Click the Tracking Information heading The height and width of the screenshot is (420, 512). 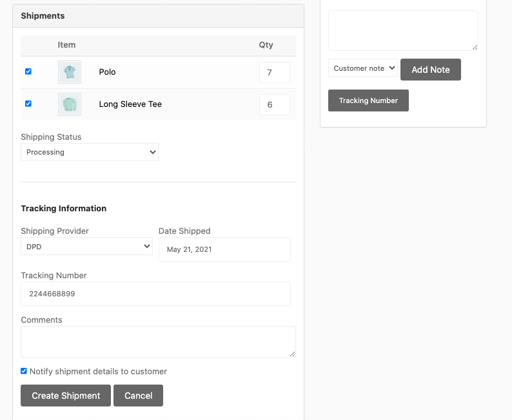click(x=64, y=208)
